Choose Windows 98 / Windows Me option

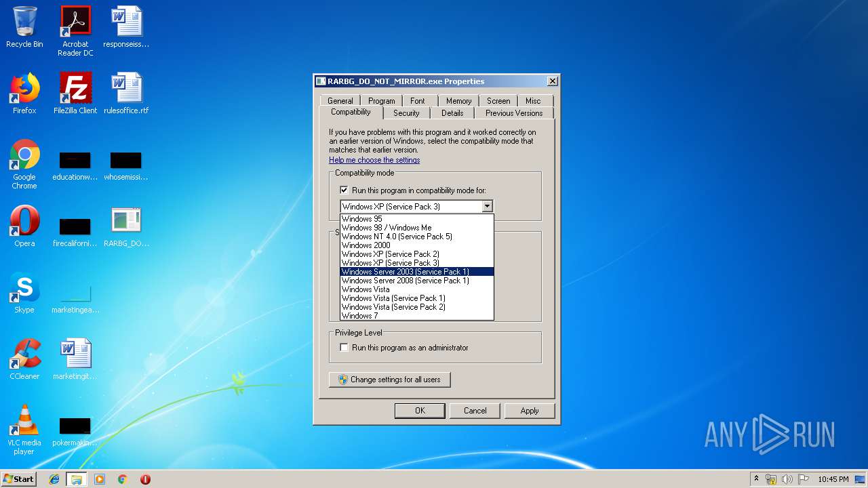tap(416, 228)
